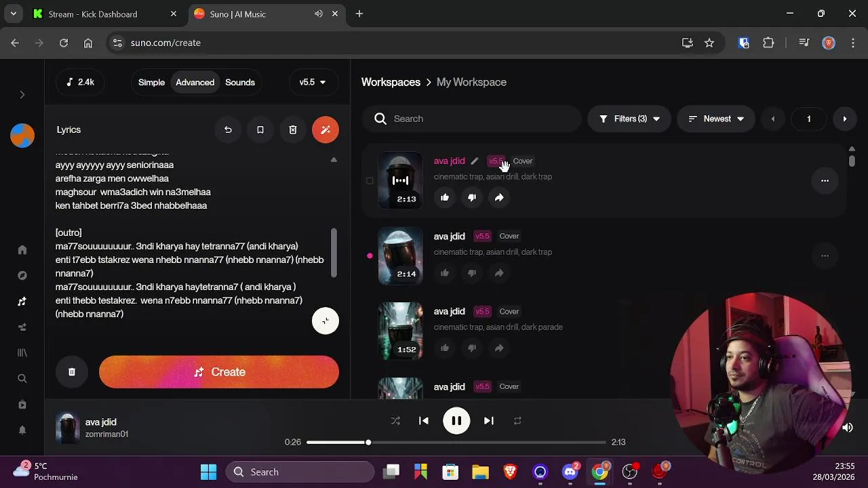
Task: Switch to the Sounds mode tab
Action: (x=240, y=82)
